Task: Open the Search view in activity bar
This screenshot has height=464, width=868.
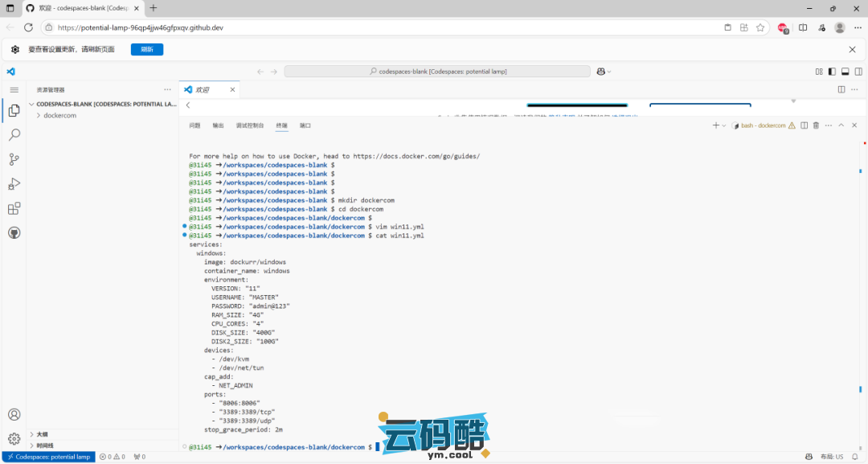Action: click(x=14, y=135)
